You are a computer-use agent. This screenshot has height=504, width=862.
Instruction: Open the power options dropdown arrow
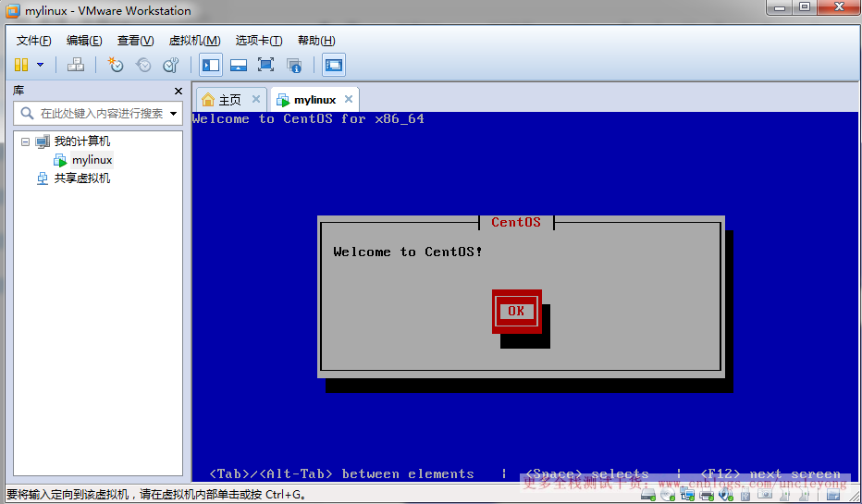(40, 65)
